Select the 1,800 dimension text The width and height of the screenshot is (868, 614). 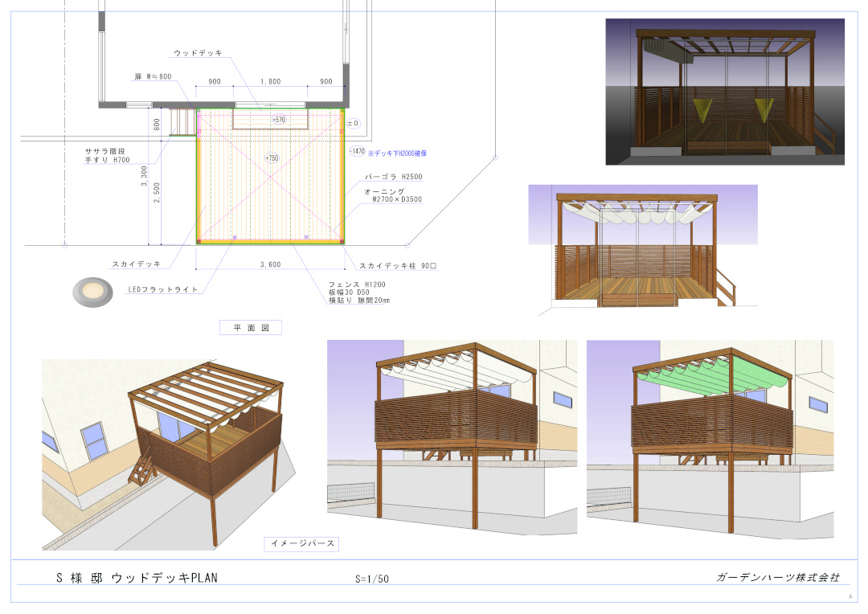[x=270, y=81]
